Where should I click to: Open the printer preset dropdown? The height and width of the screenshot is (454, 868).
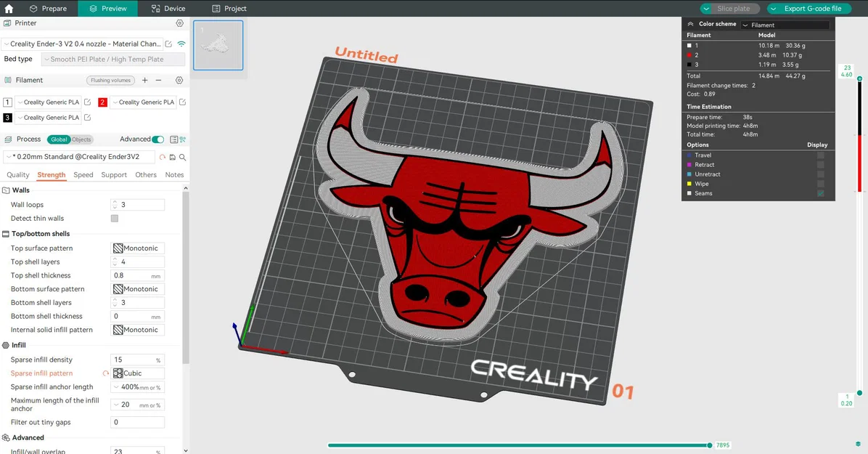point(83,44)
